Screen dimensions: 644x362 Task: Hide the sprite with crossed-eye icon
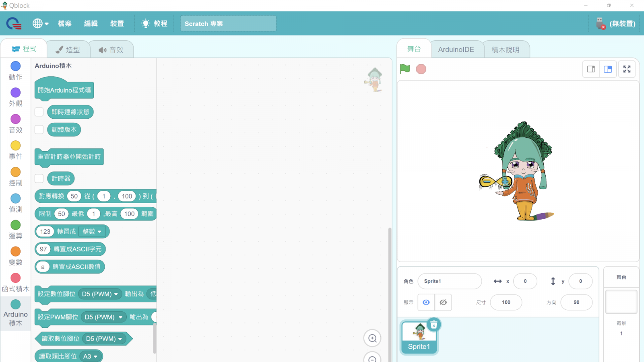pyautogui.click(x=443, y=302)
